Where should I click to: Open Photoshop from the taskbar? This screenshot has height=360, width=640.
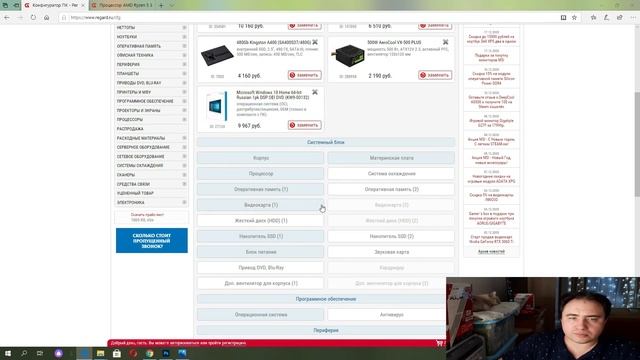pyautogui.click(x=166, y=353)
